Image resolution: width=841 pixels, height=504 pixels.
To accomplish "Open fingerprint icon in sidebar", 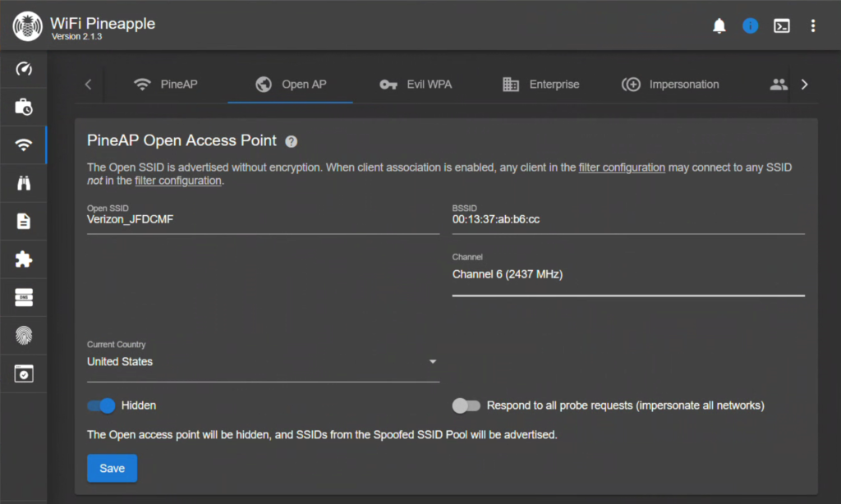I will [x=24, y=335].
